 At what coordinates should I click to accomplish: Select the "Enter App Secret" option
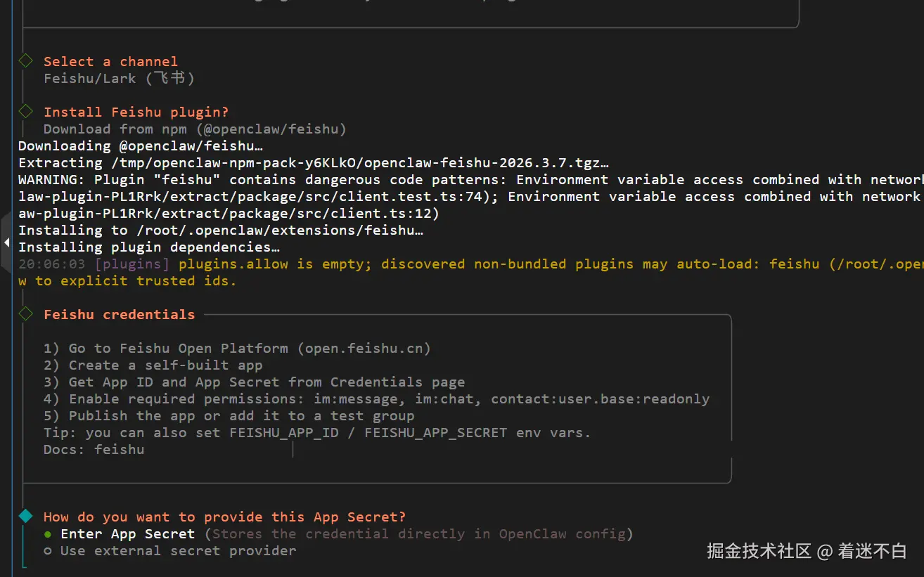click(x=127, y=534)
